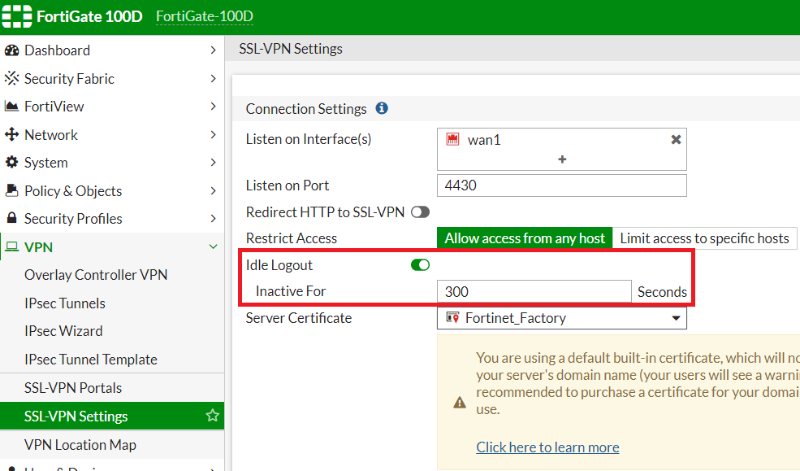Remove wan1 interface with the X icon
Image resolution: width=800 pixels, height=471 pixels.
pyautogui.click(x=676, y=140)
